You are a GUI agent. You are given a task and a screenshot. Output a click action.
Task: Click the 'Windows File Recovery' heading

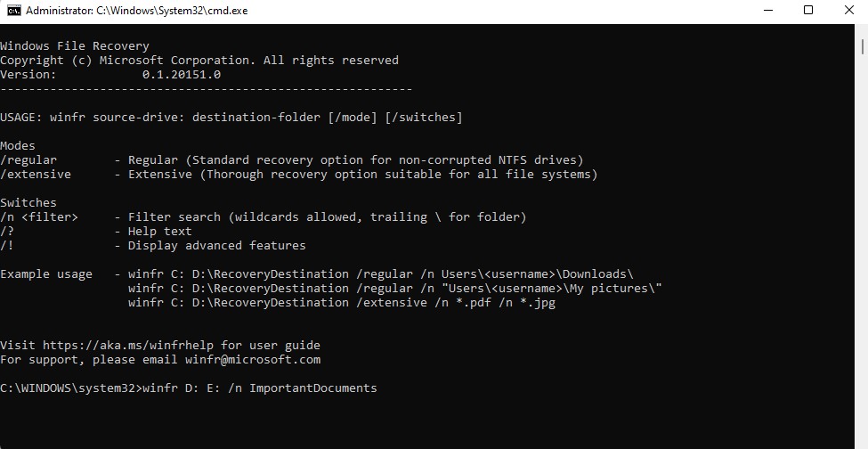(75, 46)
